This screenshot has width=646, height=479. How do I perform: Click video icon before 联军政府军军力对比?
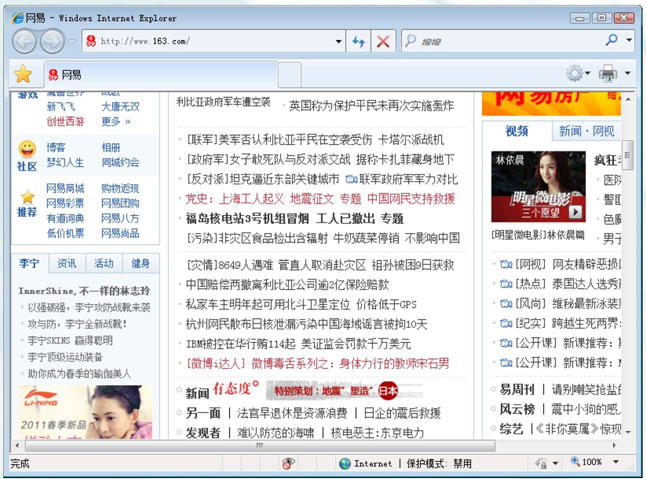pyautogui.click(x=351, y=179)
